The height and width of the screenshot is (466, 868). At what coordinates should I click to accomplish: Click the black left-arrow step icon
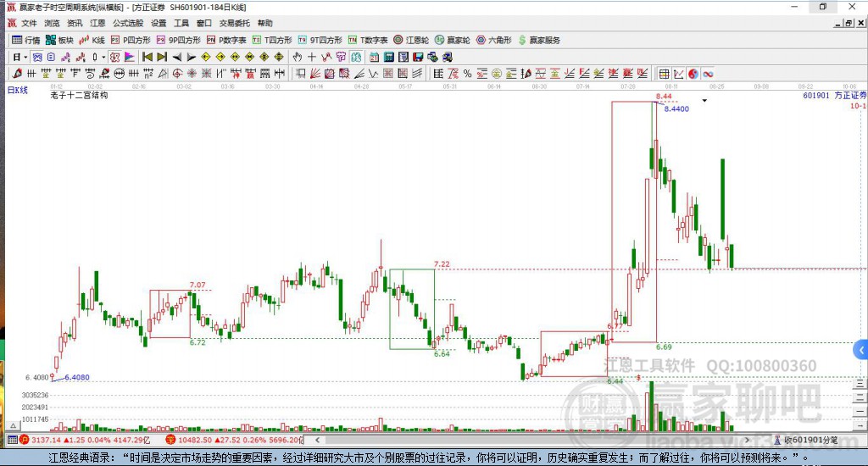(176, 57)
